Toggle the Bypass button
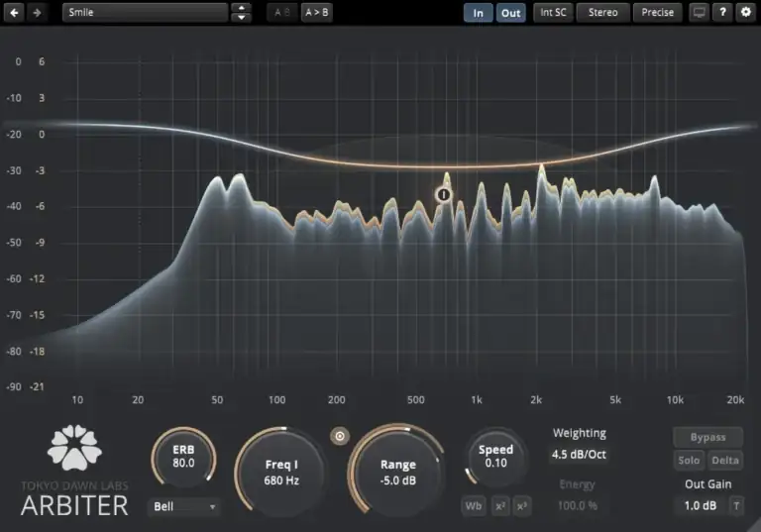The height and width of the screenshot is (532, 761). pyautogui.click(x=708, y=437)
